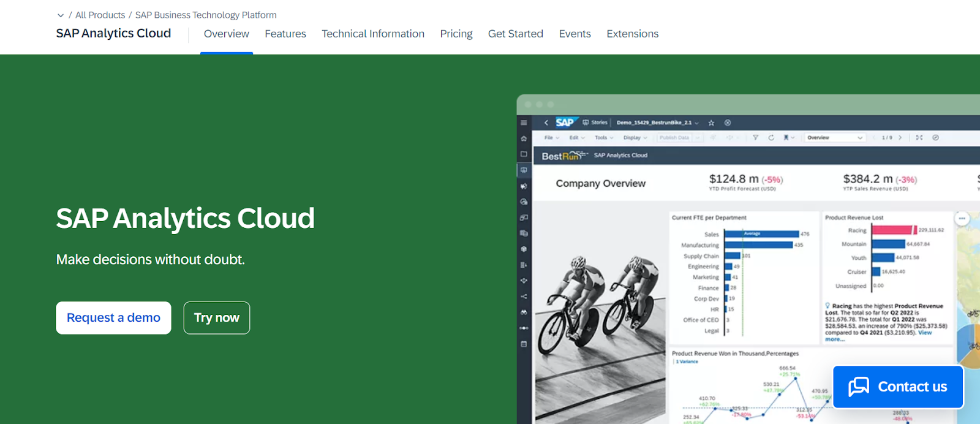This screenshot has height=424, width=980.
Task: Open more actions ellipsis on Product Revenue Lost
Action: (x=962, y=218)
